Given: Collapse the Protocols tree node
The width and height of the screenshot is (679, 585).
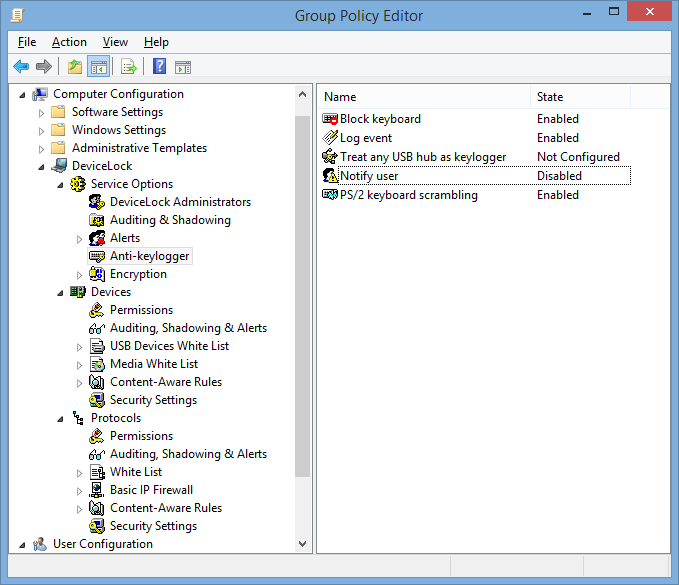Looking at the screenshot, I should [x=60, y=419].
